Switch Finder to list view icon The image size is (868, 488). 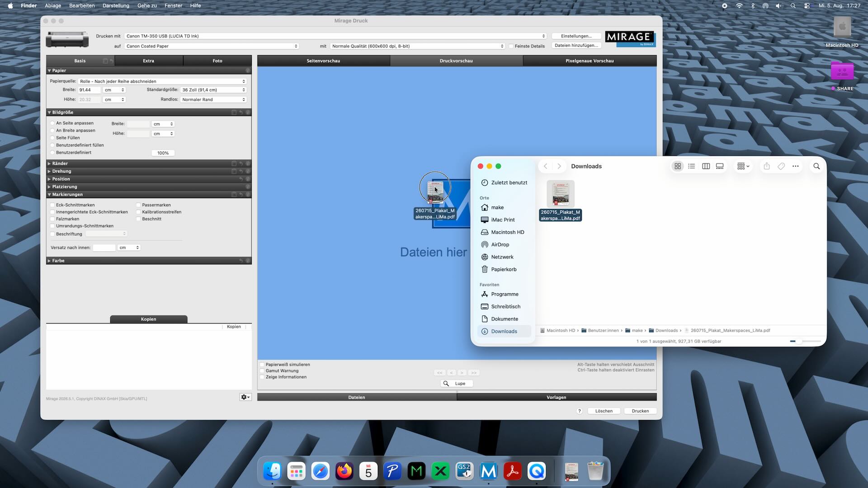692,166
